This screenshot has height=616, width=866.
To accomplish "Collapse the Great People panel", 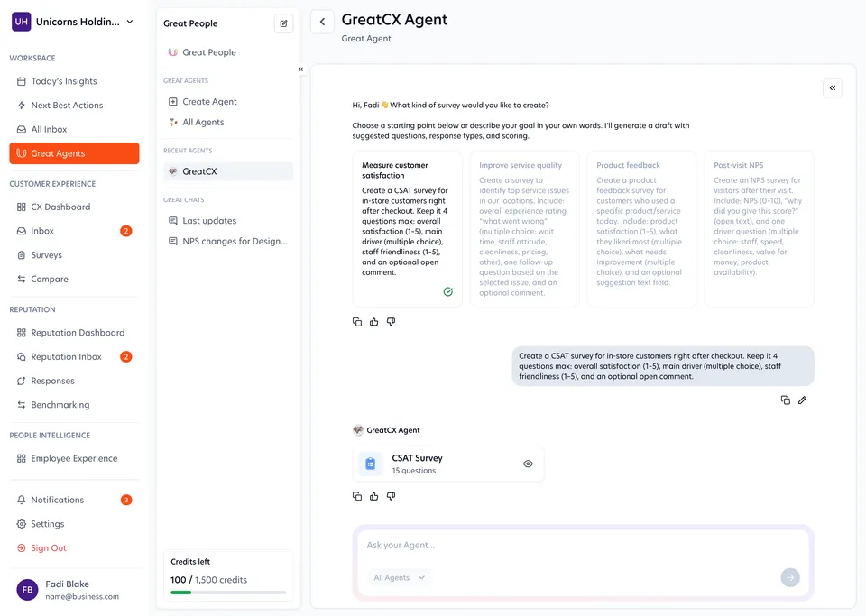I will (300, 69).
